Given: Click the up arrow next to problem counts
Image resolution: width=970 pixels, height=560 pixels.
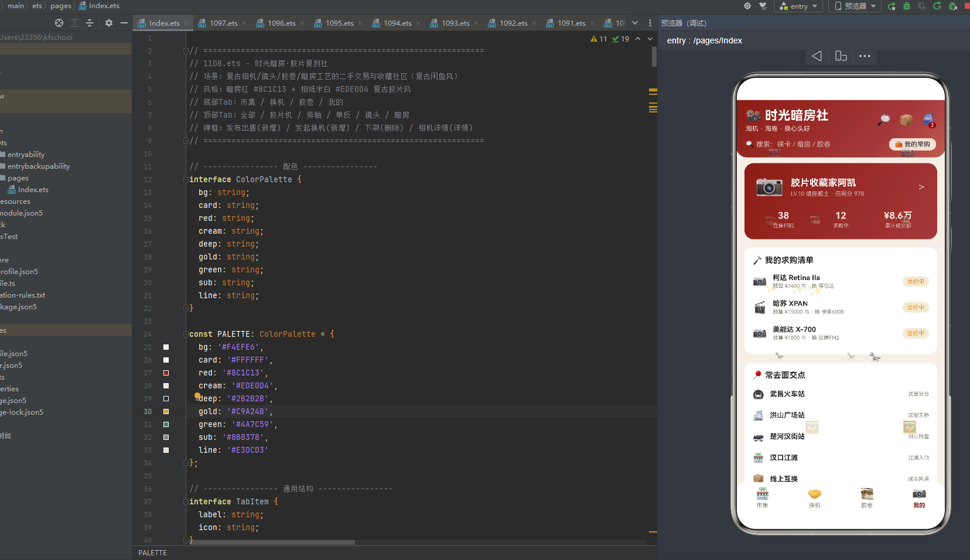Looking at the screenshot, I should [x=638, y=39].
